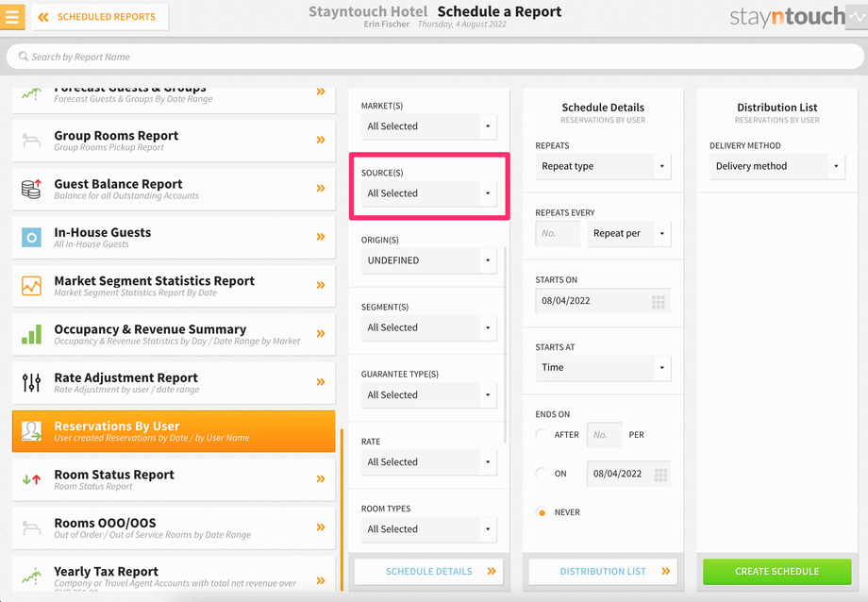Viewport: 868px width, 602px height.
Task: Select Rate Adjustment Report
Action: coord(174,383)
